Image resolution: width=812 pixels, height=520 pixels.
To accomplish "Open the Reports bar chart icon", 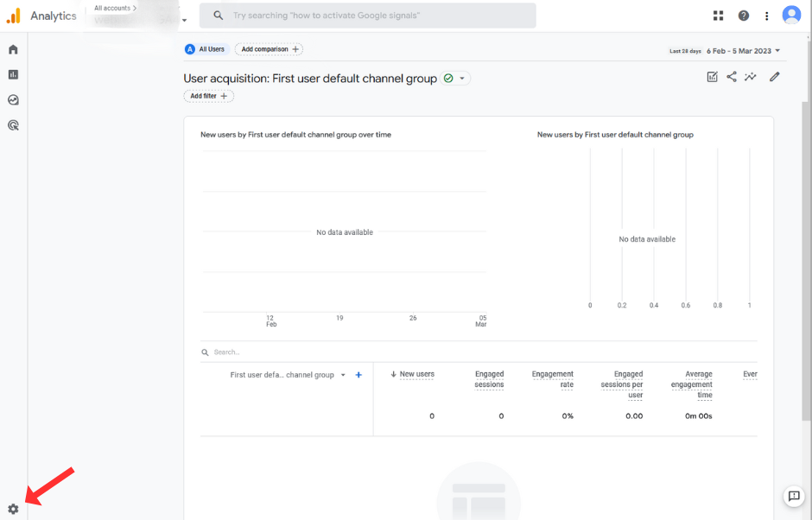I will [14, 74].
